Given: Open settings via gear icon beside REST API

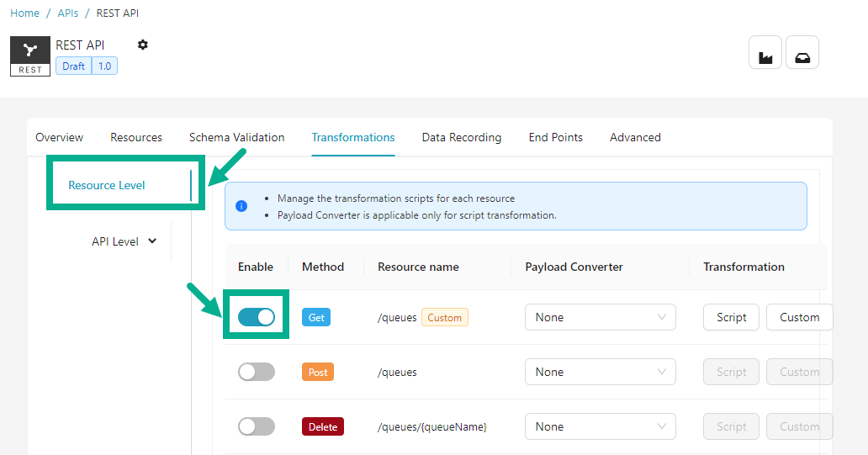Looking at the screenshot, I should (x=143, y=45).
